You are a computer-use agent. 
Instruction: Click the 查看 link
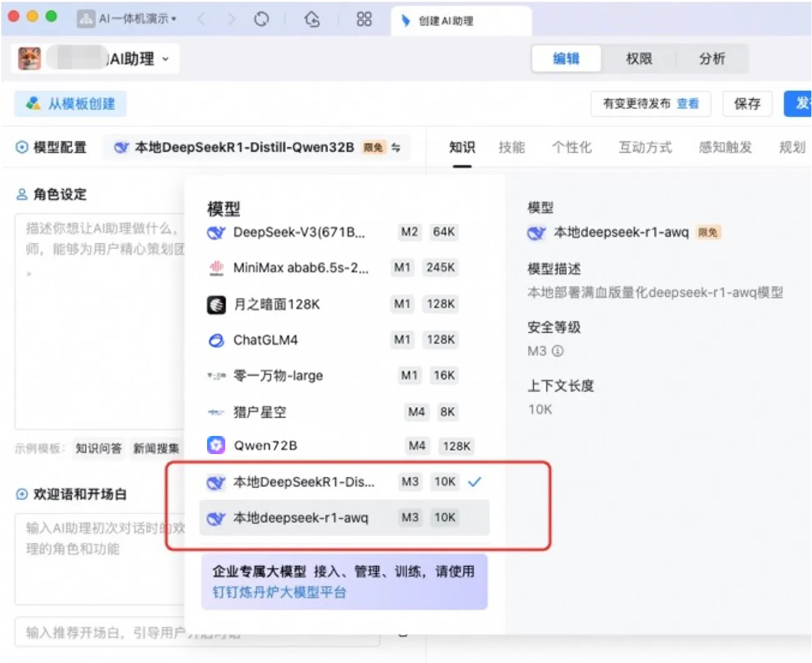pyautogui.click(x=688, y=104)
